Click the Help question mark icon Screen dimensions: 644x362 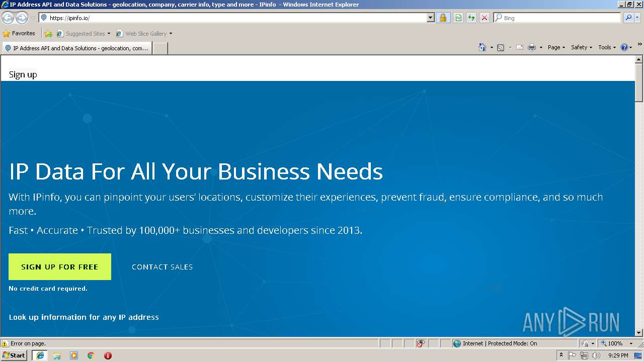click(624, 47)
